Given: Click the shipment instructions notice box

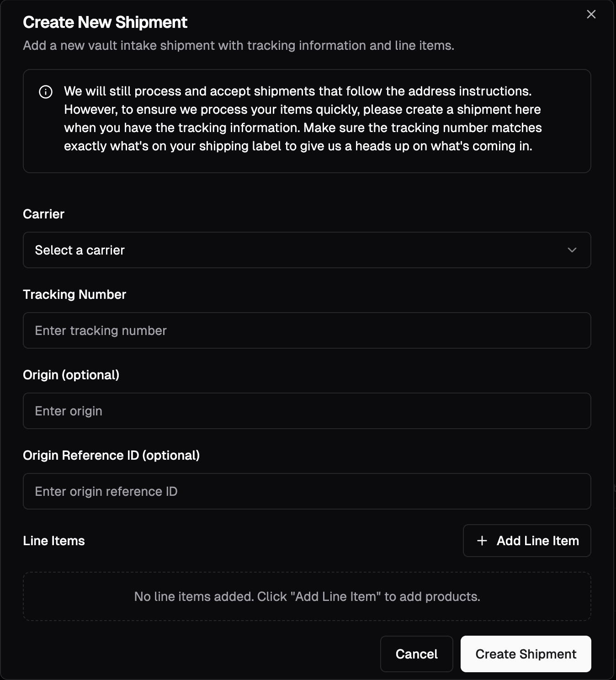Looking at the screenshot, I should coord(307,120).
